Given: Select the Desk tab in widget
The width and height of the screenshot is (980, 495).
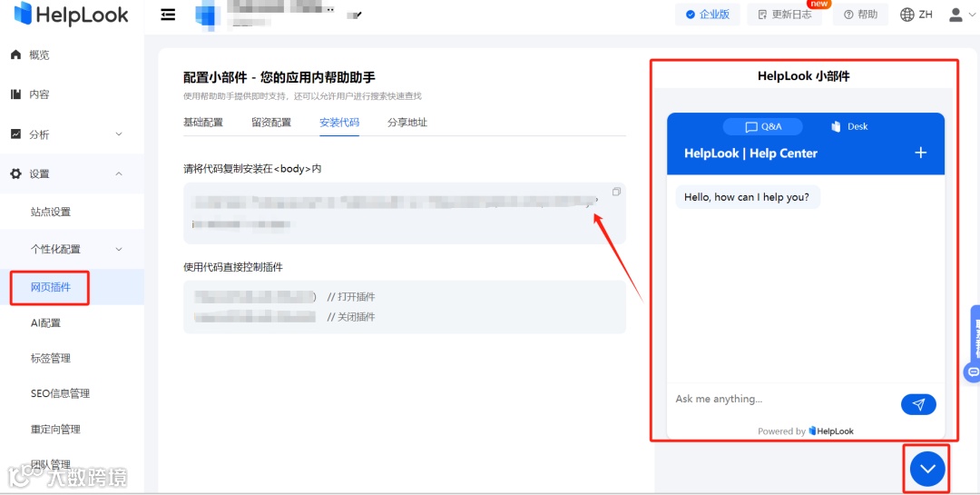Looking at the screenshot, I should (849, 126).
